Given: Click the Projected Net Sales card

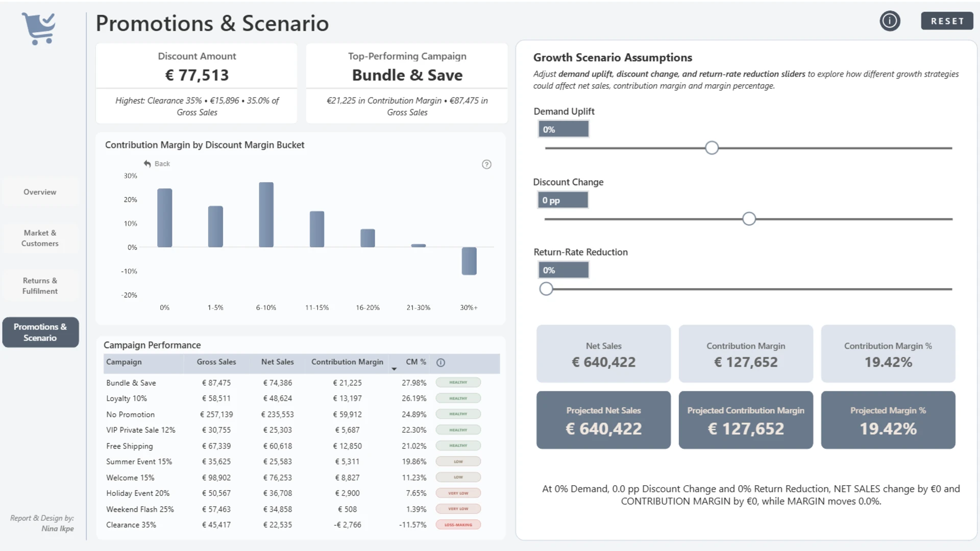Looking at the screenshot, I should (603, 420).
